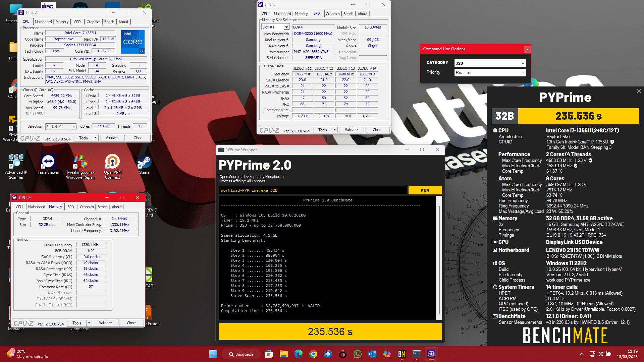Click the DDR4-3200 (1600 MHz) bandwidth value
This screenshot has height=362, width=644.
(x=313, y=34)
